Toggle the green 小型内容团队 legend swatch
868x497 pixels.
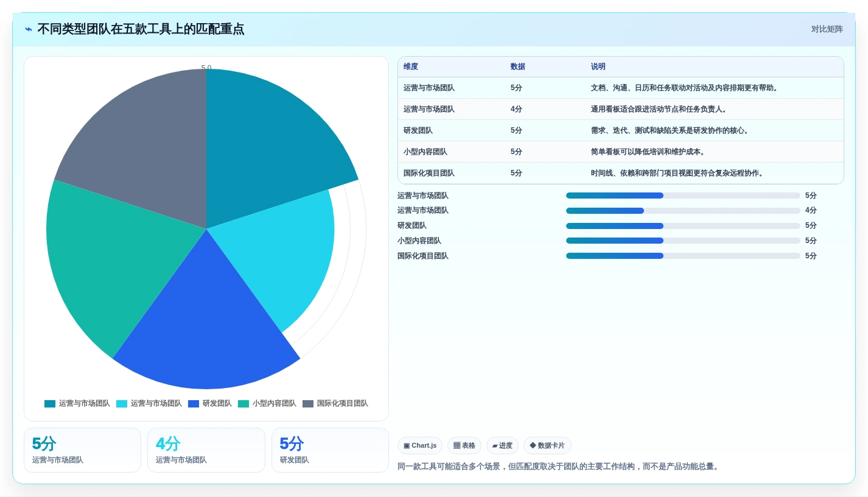point(243,404)
